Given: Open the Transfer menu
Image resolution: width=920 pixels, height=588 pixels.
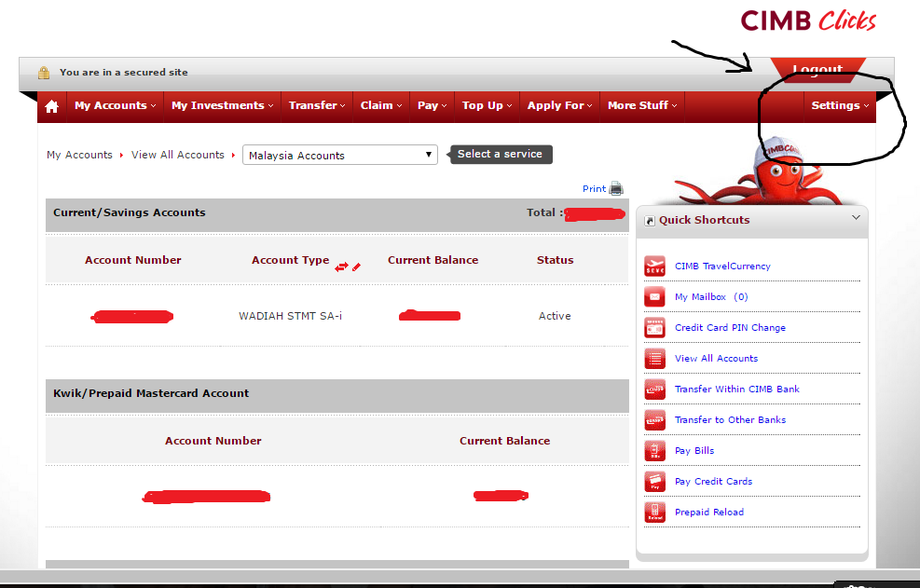Looking at the screenshot, I should [317, 105].
